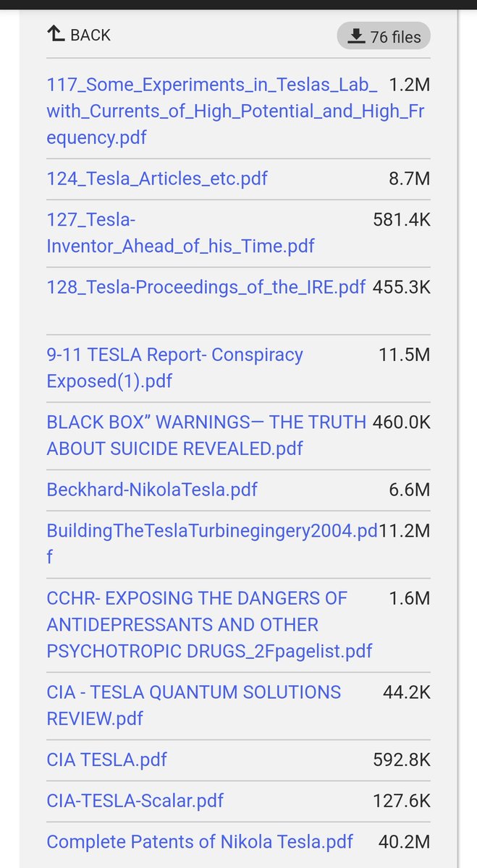Viewport: 477px width, 868px height.
Task: Click the BACK up-arrow icon
Action: (56, 34)
